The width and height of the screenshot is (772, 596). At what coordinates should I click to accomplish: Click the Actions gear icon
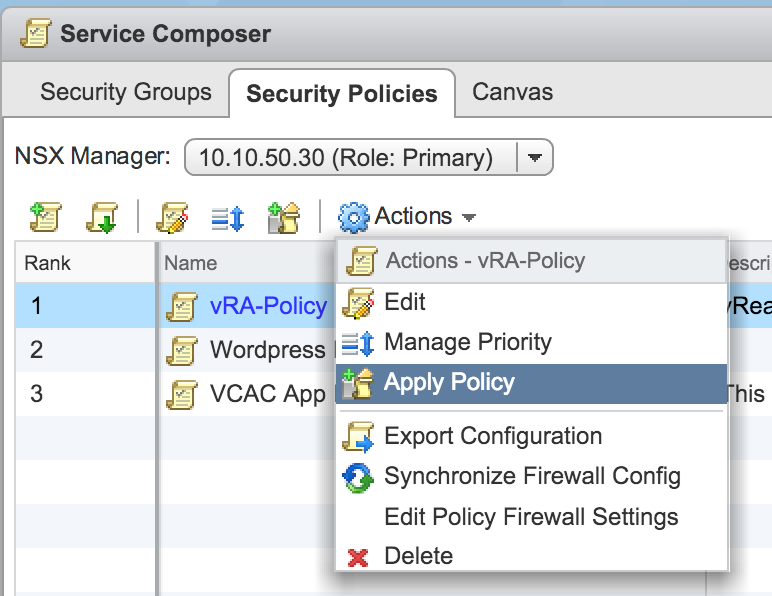pos(354,216)
